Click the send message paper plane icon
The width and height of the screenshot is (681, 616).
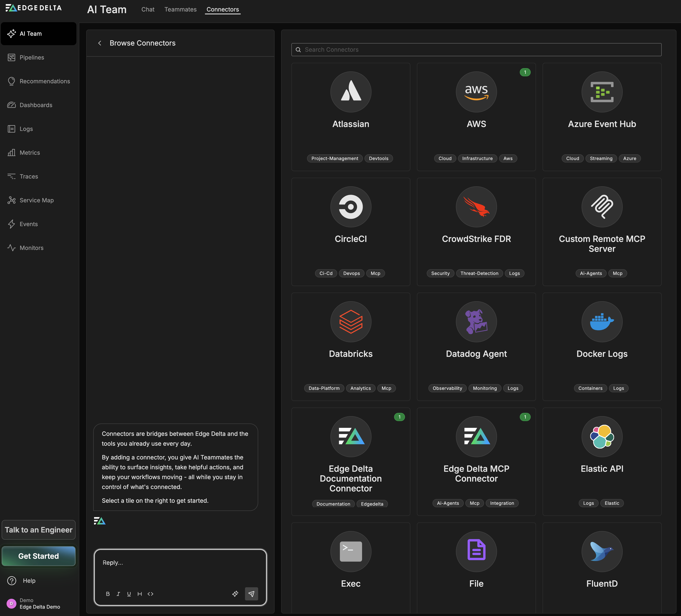click(x=251, y=594)
